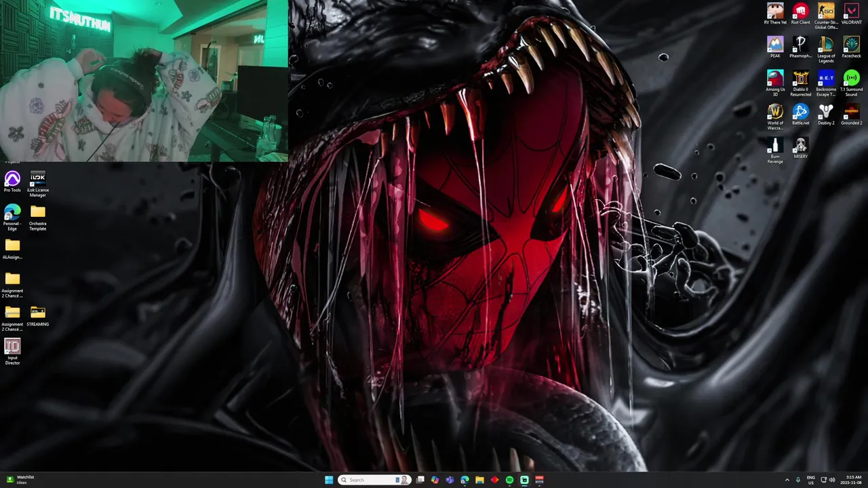Open the red diamond taskbar app

[494, 480]
